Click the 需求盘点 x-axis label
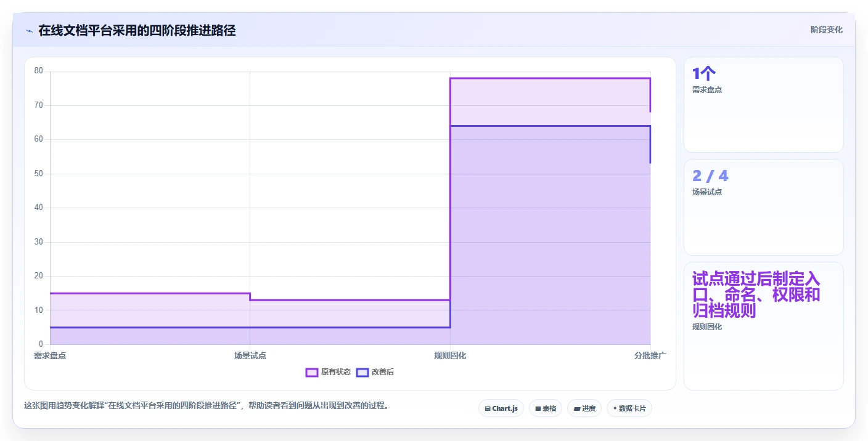Image resolution: width=868 pixels, height=441 pixels. click(x=50, y=355)
